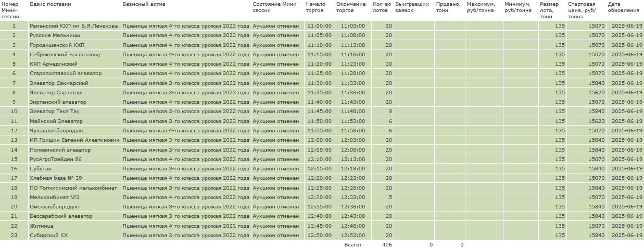Select the 'Русские Мельницы' cell
Screen dimensions: 644x248
74,35
